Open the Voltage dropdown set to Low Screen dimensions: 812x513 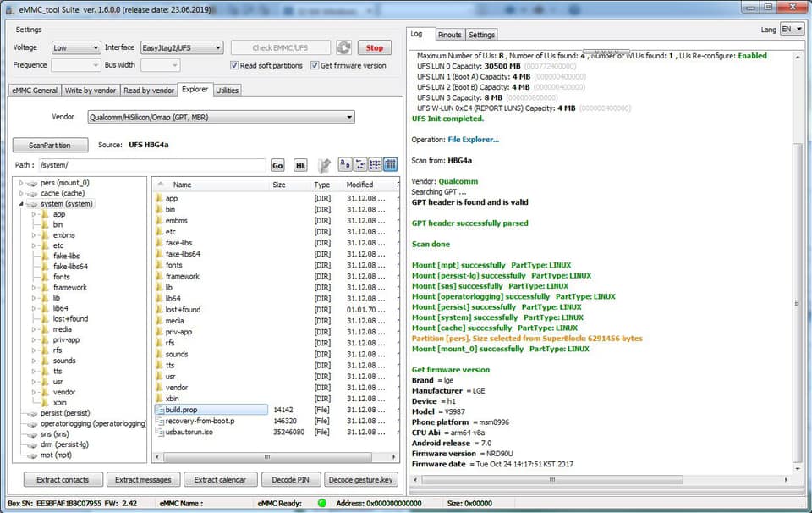(x=76, y=47)
